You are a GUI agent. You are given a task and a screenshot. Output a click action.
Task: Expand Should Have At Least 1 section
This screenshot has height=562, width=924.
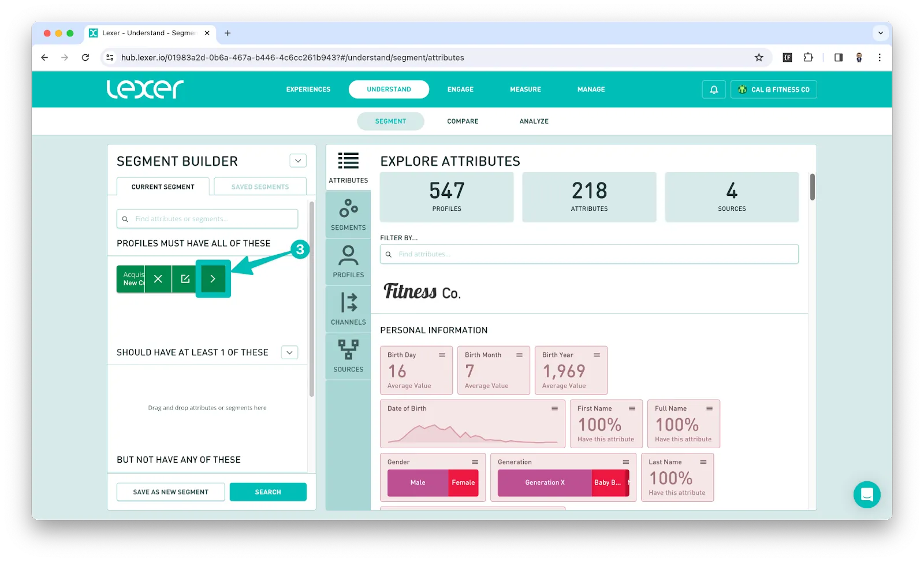(289, 352)
